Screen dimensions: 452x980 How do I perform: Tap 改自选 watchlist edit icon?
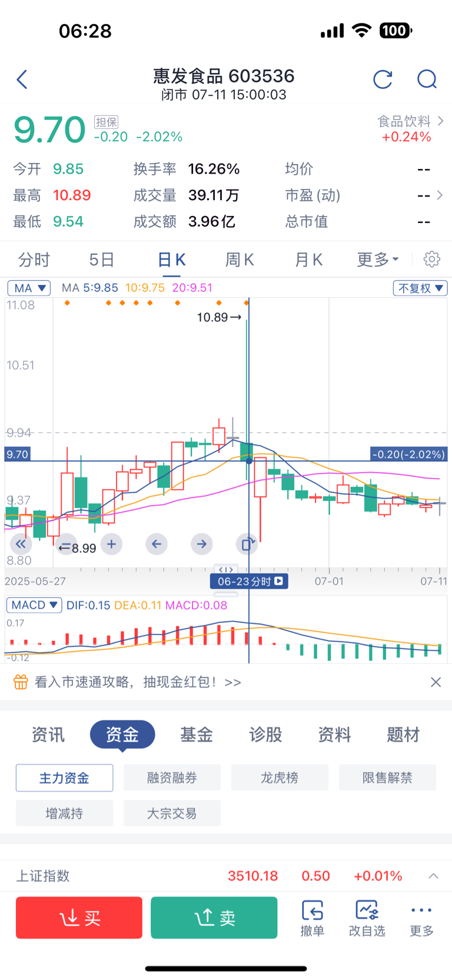pyautogui.click(x=367, y=918)
